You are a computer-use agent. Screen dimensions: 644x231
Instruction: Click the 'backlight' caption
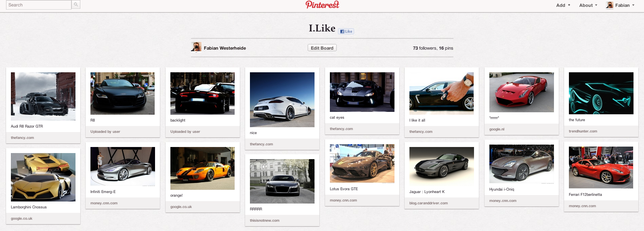178,120
